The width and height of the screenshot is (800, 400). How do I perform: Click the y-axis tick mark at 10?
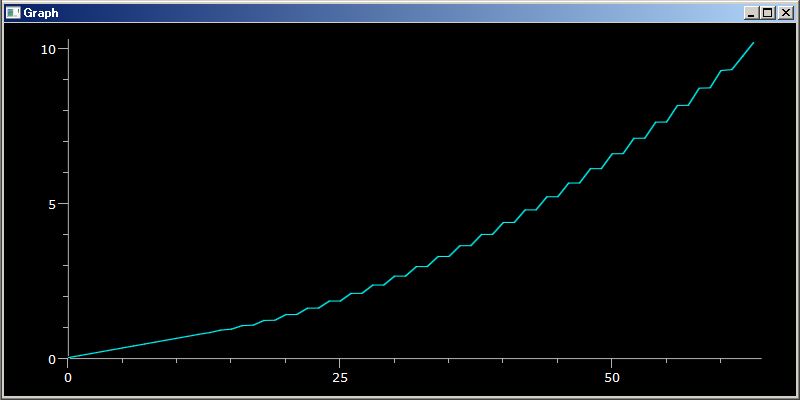pos(63,48)
